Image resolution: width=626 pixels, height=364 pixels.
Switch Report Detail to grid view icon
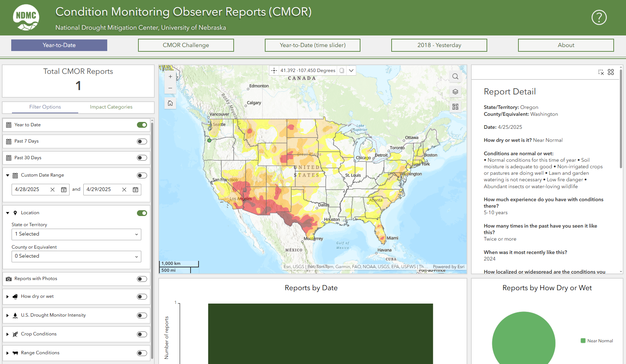(611, 72)
